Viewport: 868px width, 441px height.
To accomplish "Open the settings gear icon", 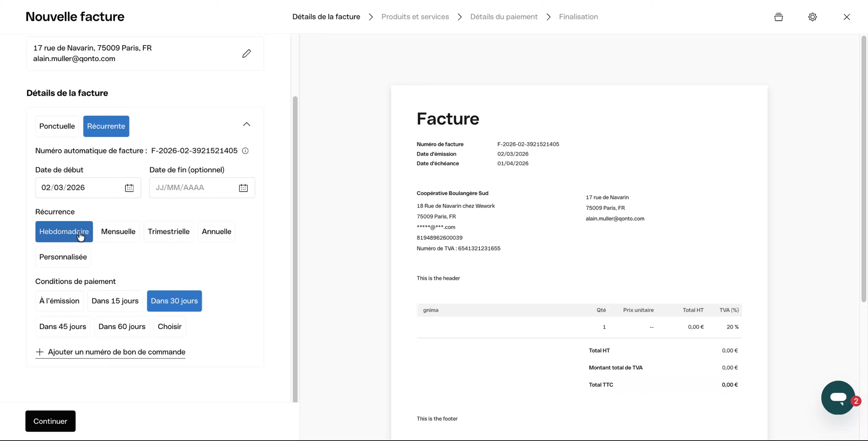I will pyautogui.click(x=812, y=17).
